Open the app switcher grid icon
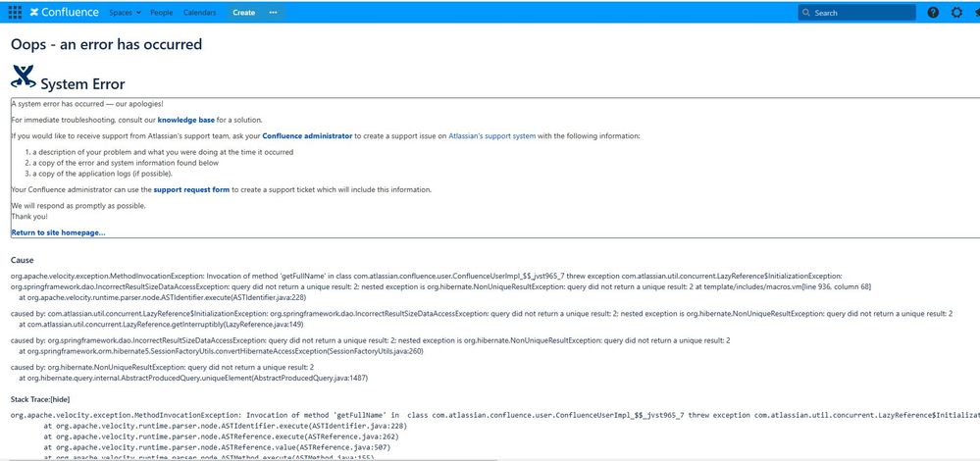Screen dimensions: 980x461 click(15, 13)
